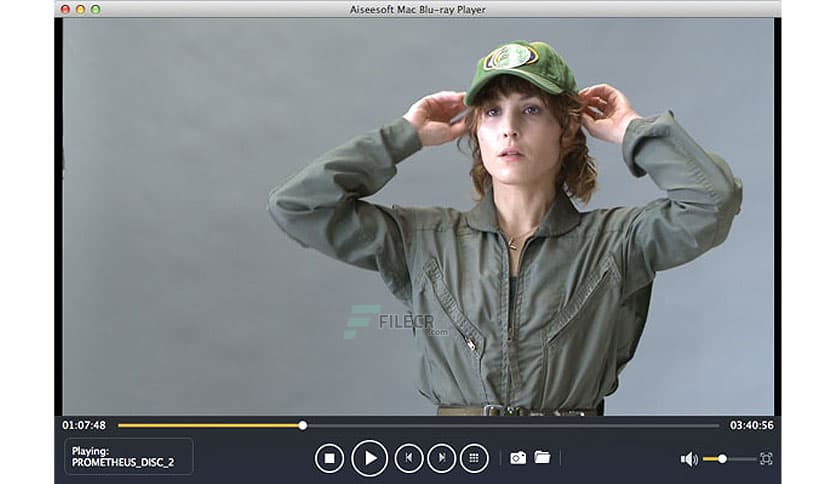Mute audio via the speaker icon
This screenshot has height=484, width=836.
coord(689,459)
